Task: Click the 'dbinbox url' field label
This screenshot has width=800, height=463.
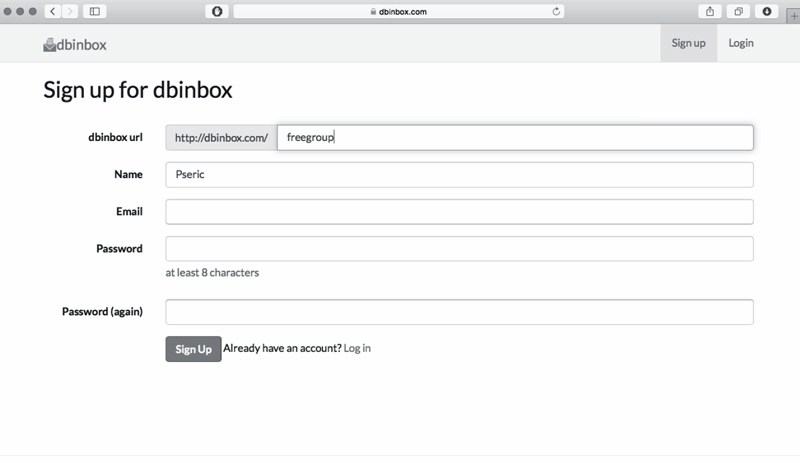Action: pos(115,137)
